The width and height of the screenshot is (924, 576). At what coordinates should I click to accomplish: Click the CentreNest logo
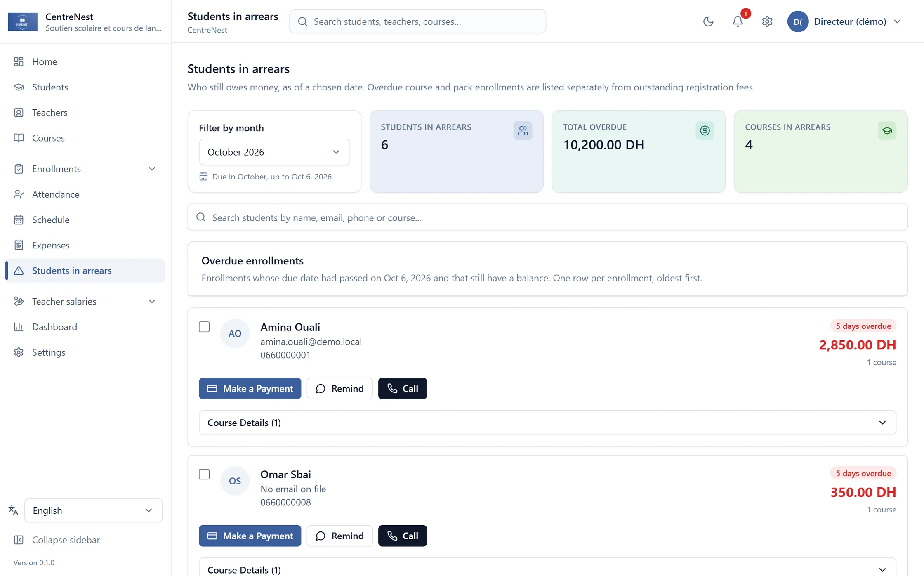[23, 21]
